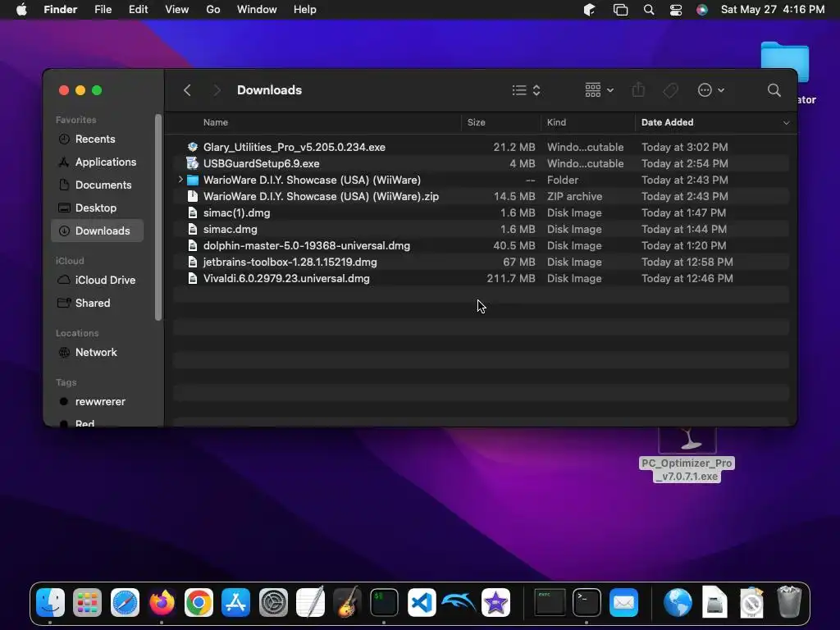Open the File menu

[x=103, y=10]
